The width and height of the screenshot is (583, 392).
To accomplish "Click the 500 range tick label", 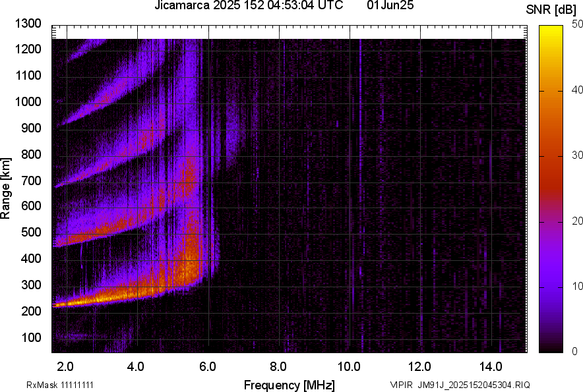I will click(x=31, y=232).
